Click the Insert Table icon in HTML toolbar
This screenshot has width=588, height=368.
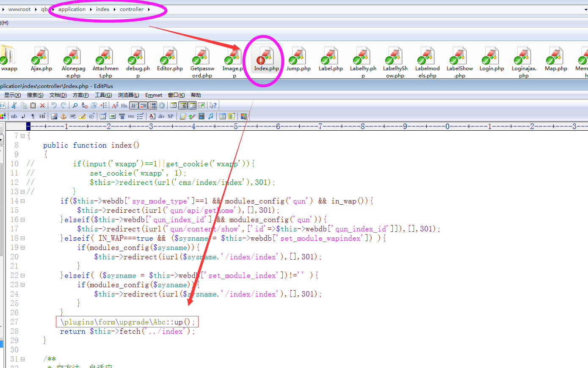[x=103, y=116]
